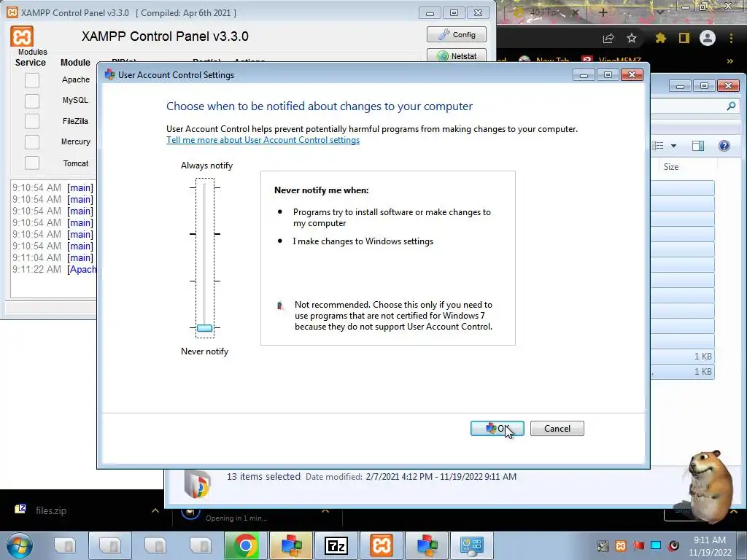Click '13 items selected' in Explorer details pane
747x560 pixels.
click(263, 476)
